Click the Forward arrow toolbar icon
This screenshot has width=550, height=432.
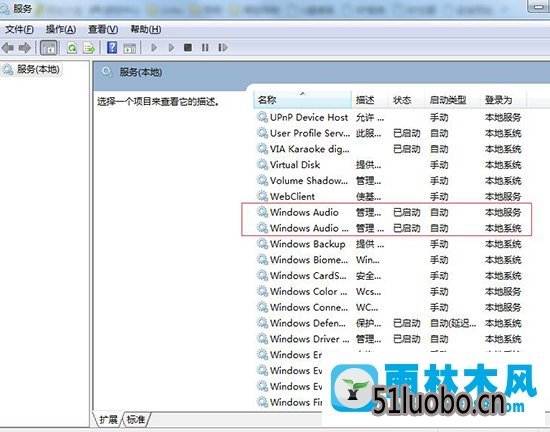click(25, 48)
